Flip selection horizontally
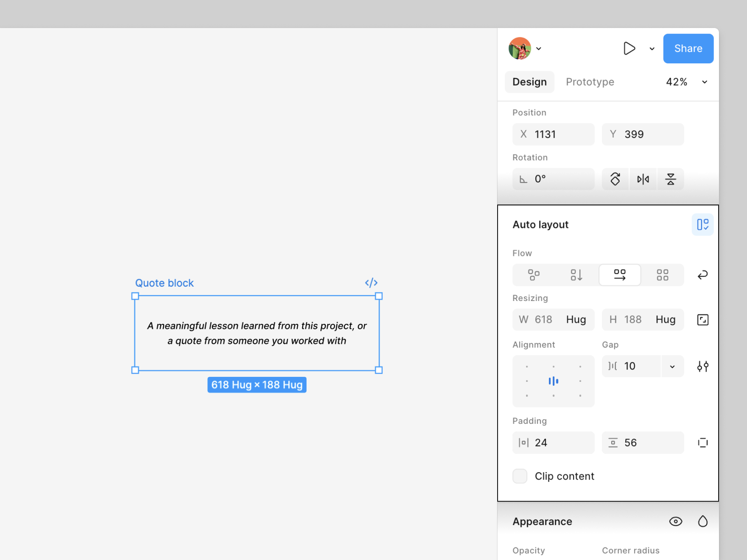 [x=643, y=179]
